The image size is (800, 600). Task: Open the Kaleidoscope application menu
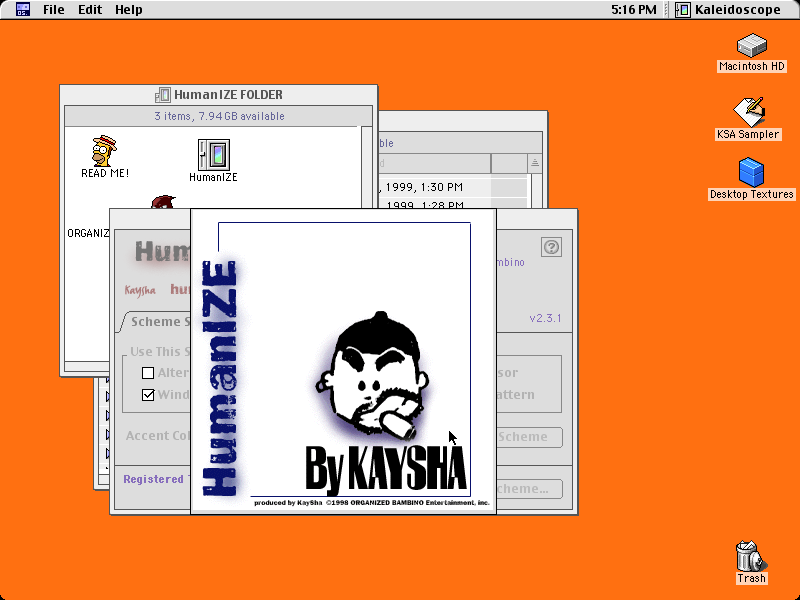click(x=728, y=10)
